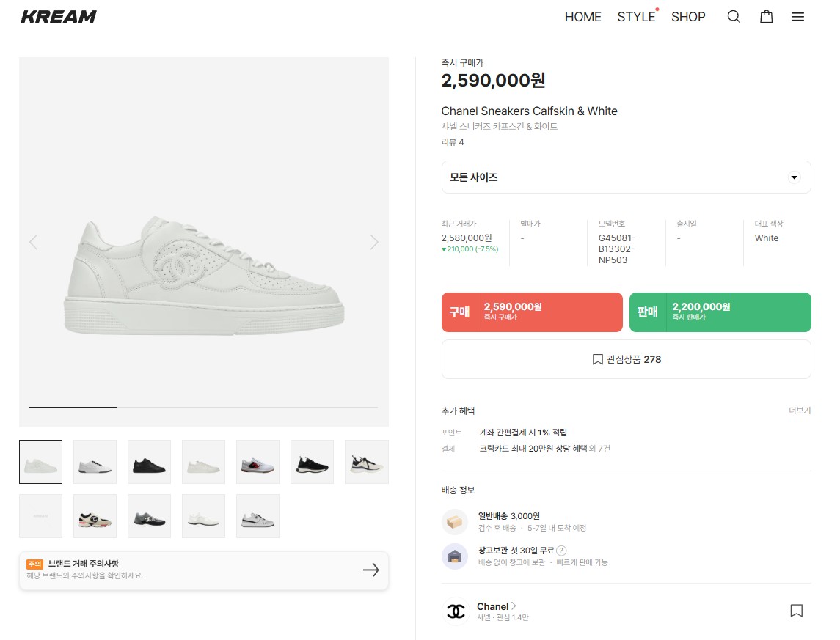Click the KREAM logo
840x640 pixels.
pos(59,17)
